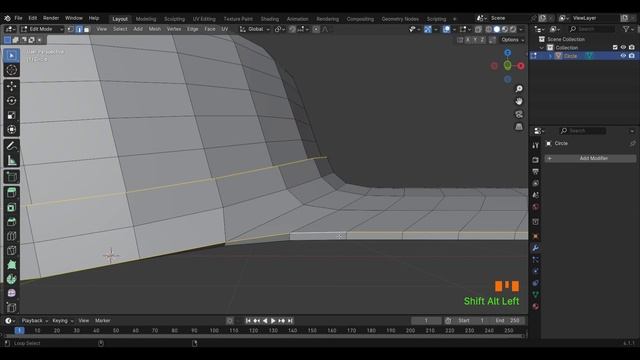Switch to solid viewport shading
The height and width of the screenshot is (360, 640).
(x=497, y=29)
